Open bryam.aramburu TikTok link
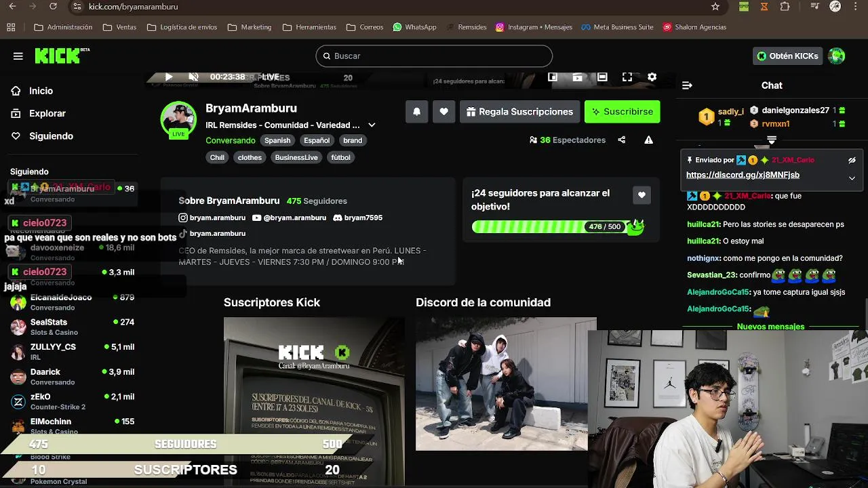Image resolution: width=868 pixels, height=488 pixels. [x=212, y=233]
